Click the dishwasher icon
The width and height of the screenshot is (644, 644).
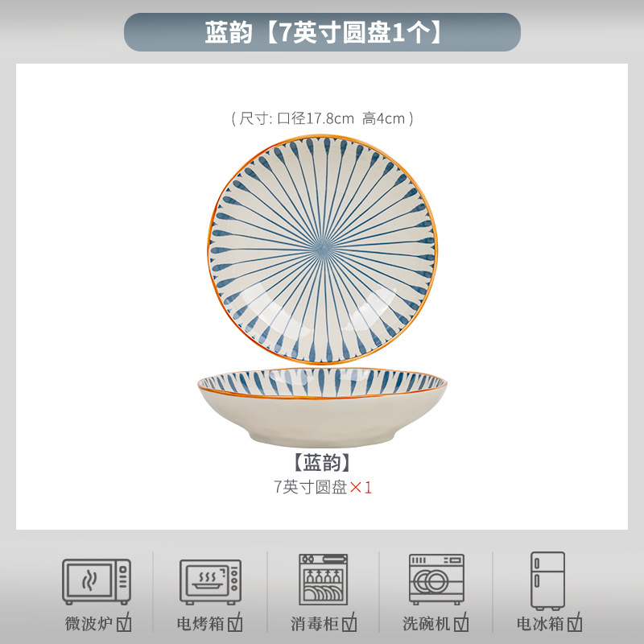click(x=436, y=579)
